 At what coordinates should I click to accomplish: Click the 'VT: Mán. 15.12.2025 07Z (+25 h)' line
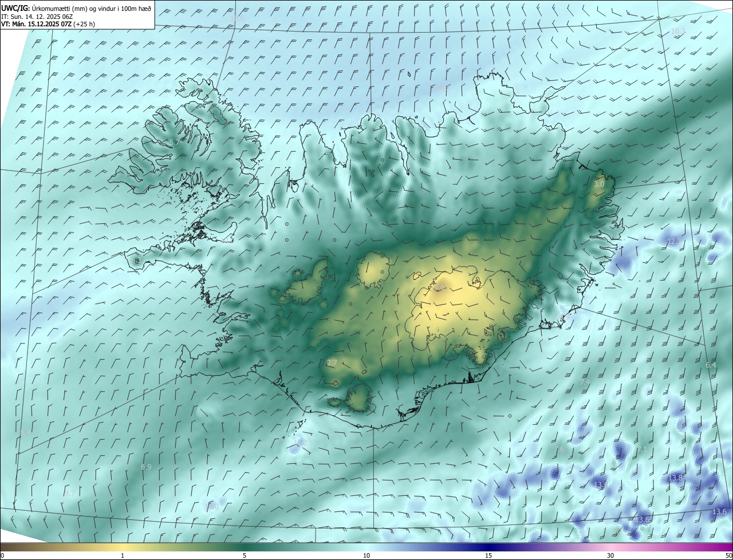pyautogui.click(x=48, y=24)
